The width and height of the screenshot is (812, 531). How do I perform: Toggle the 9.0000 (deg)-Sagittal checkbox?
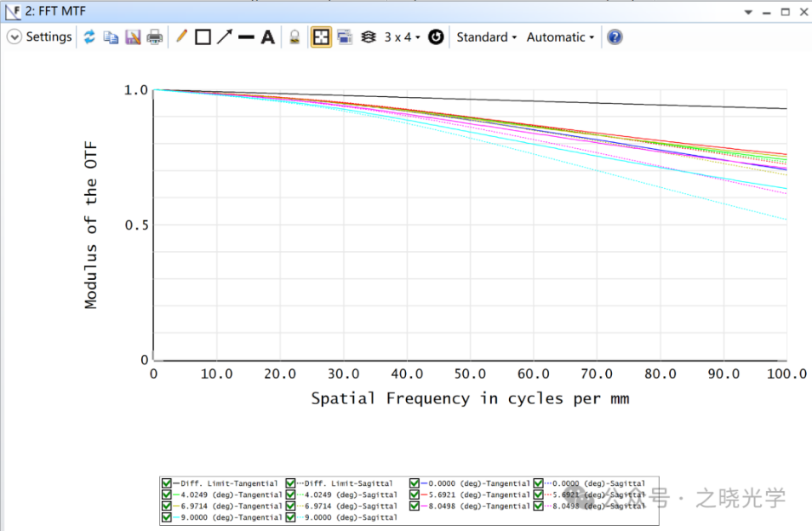291,517
